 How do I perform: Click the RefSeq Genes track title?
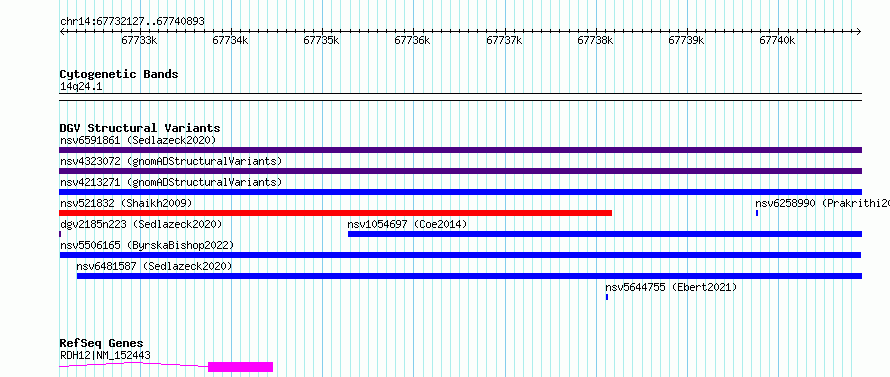coord(101,344)
